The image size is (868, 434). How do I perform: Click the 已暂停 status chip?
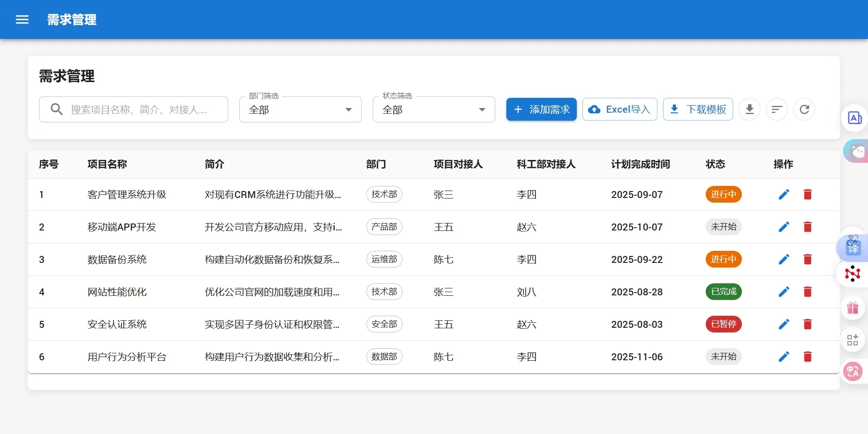tap(723, 324)
